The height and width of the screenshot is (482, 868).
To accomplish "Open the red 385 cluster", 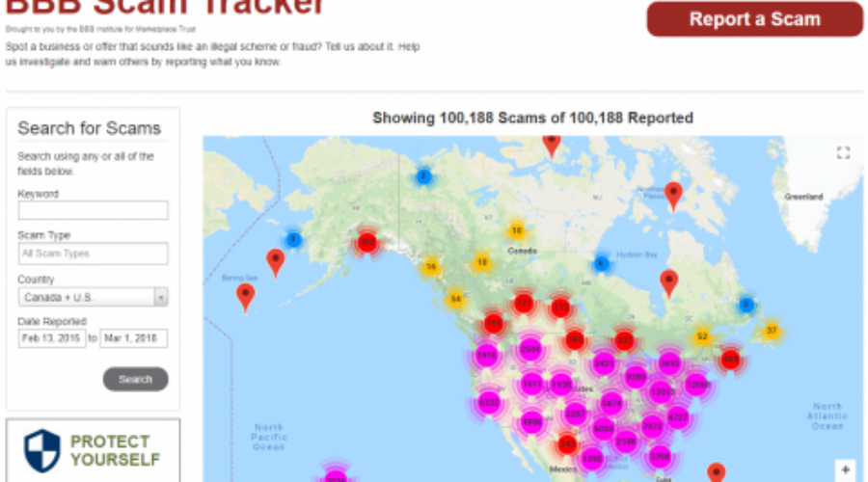I will point(575,340).
